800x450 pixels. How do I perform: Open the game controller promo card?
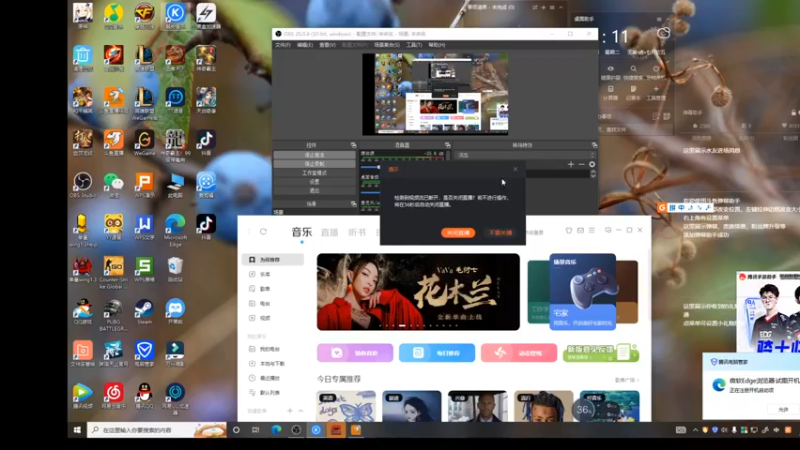coord(583,292)
